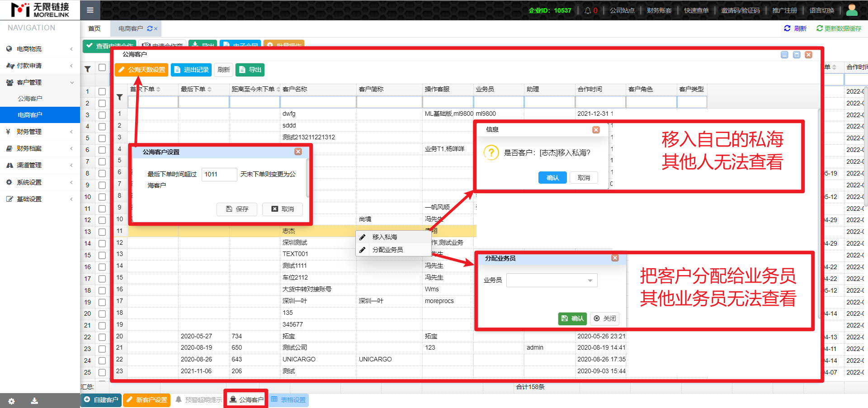The width and height of the screenshot is (868, 408).
Task: Click the download icon in sidebar footer
Action: point(34,401)
